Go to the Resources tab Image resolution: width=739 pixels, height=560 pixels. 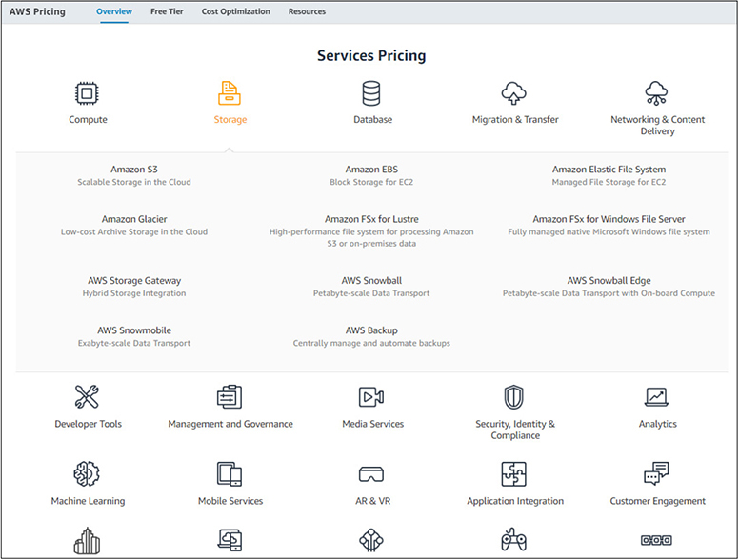[x=307, y=12]
